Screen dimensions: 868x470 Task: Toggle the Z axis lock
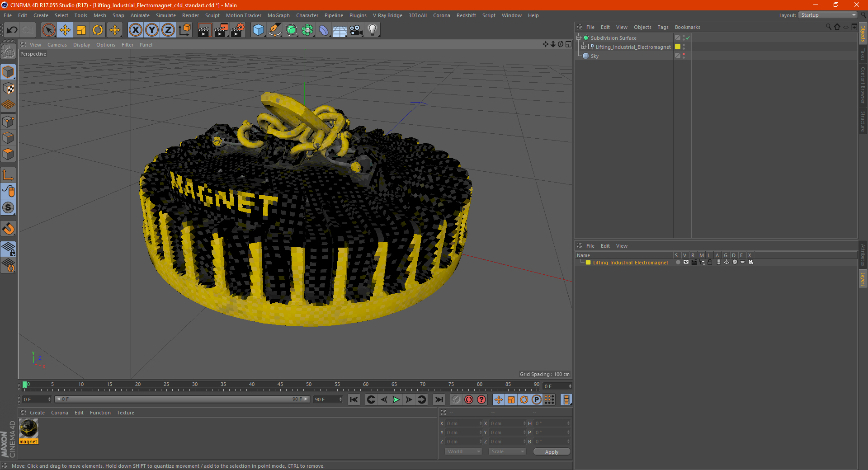pyautogui.click(x=168, y=30)
